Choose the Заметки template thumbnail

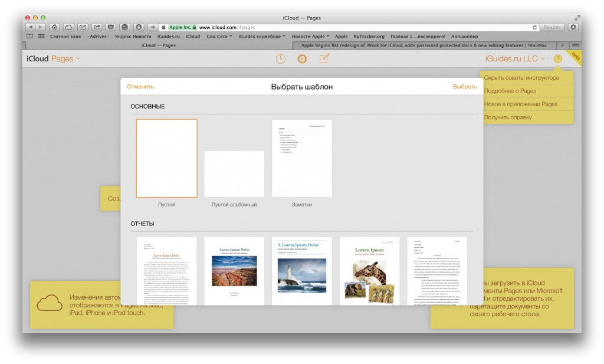[301, 158]
